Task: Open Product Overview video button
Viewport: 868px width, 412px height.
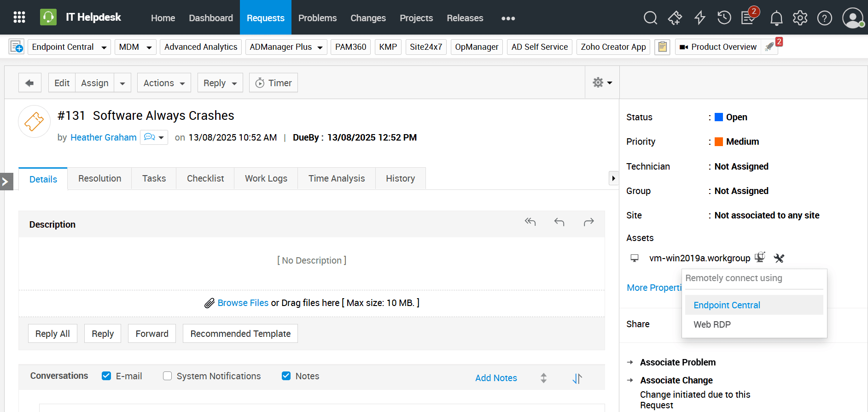Action: (x=718, y=47)
